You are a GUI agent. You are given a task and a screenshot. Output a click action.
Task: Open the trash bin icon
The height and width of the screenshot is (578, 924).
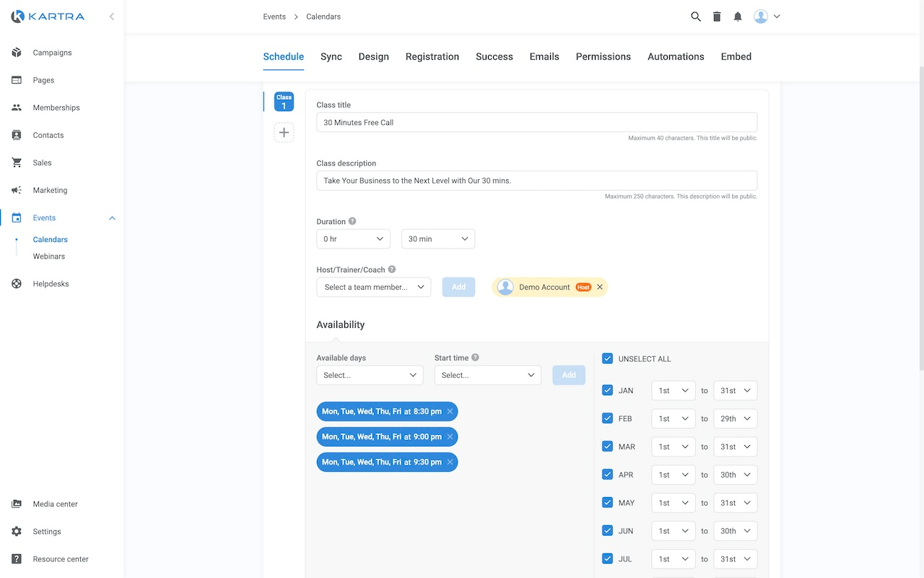click(717, 17)
